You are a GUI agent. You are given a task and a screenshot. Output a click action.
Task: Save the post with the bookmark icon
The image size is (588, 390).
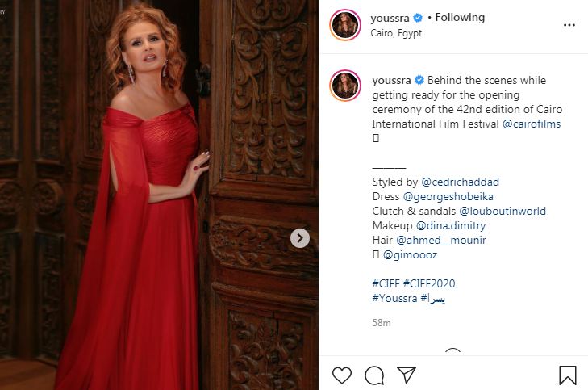(x=568, y=375)
